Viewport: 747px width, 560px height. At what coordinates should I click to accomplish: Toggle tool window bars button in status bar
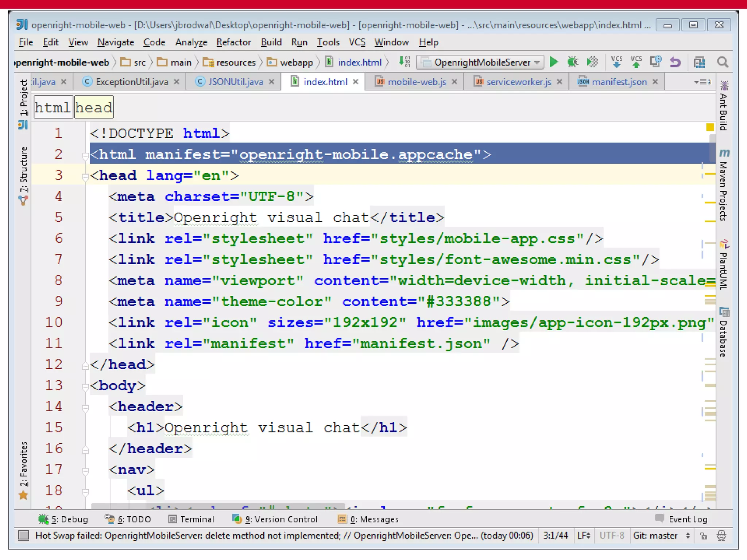click(x=24, y=535)
